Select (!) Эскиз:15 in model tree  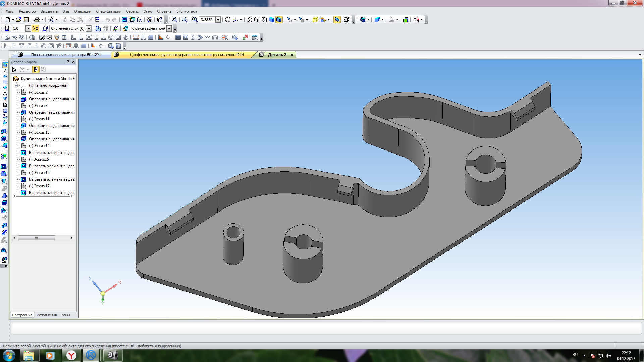(39, 159)
